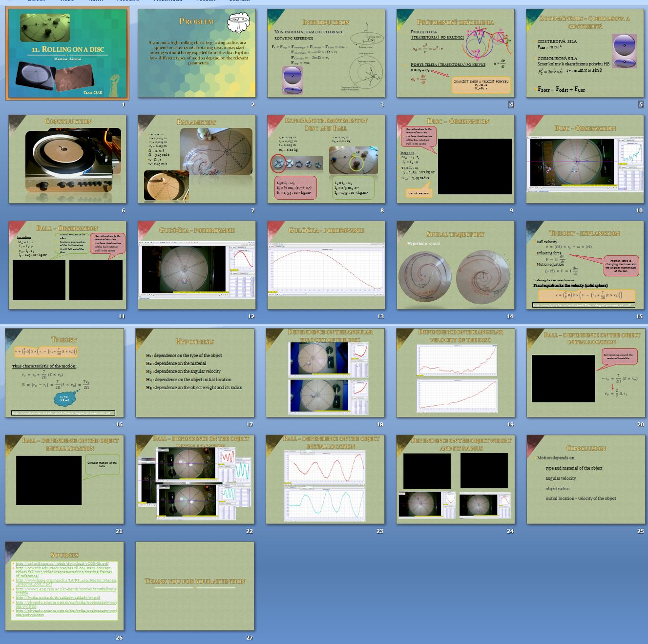Screen dimensions: 648x644
Task: Select slide 10 'Disc – Observation' tracker screenshot
Action: tap(585, 159)
